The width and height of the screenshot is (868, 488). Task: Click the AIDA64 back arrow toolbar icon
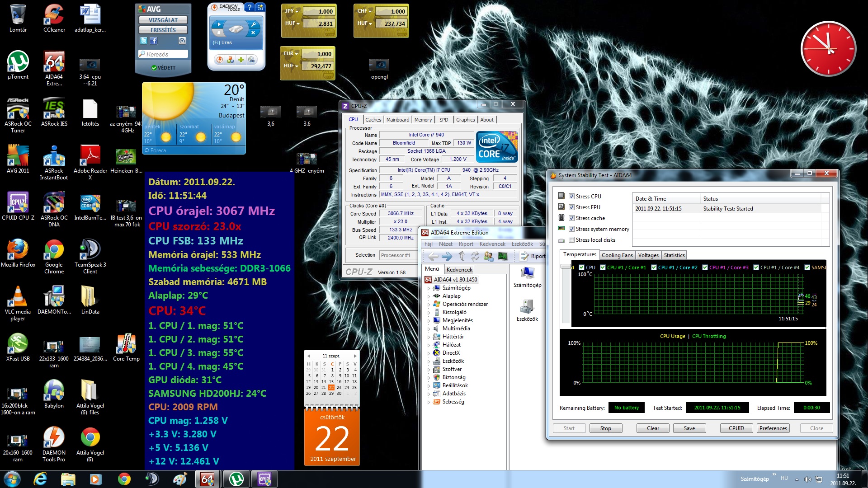[433, 257]
